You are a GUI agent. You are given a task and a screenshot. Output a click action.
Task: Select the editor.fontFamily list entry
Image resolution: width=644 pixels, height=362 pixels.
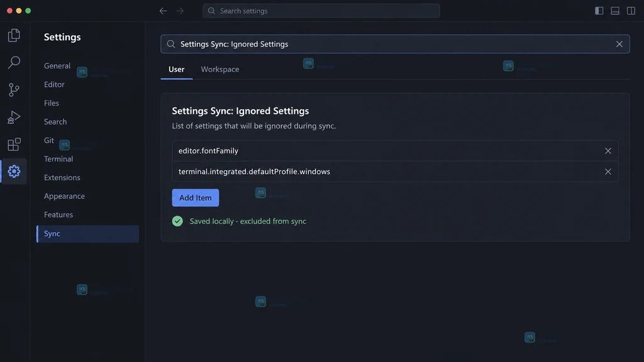pos(395,151)
